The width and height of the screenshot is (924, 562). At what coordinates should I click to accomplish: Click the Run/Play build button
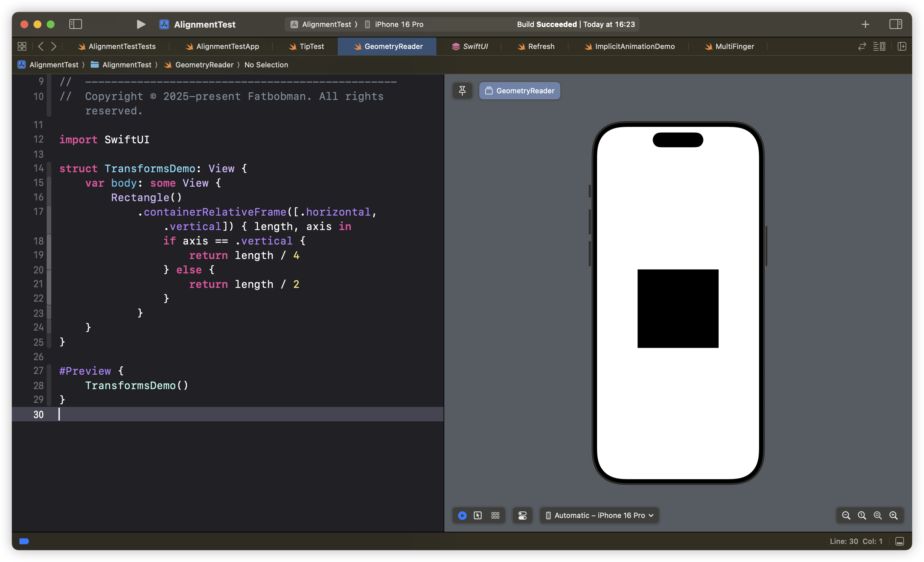click(141, 24)
